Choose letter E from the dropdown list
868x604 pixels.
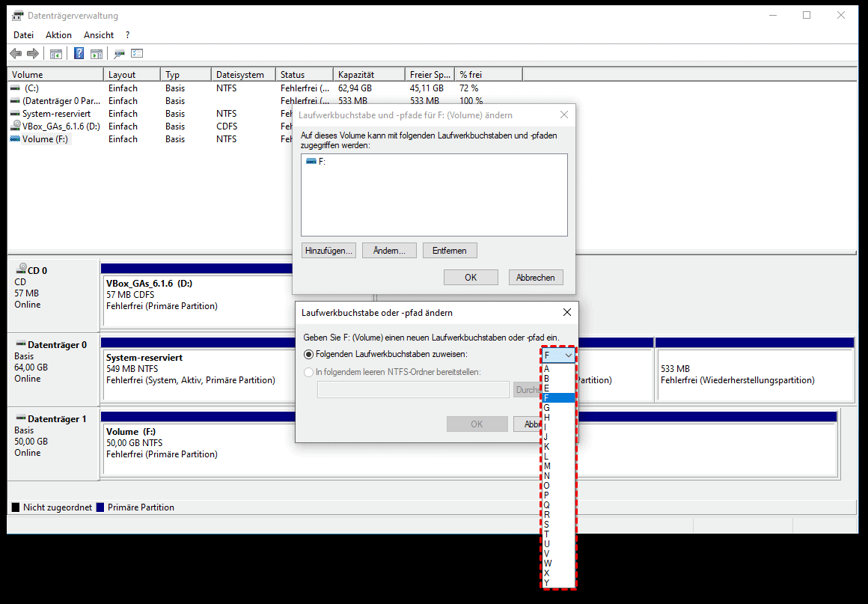(x=558, y=388)
